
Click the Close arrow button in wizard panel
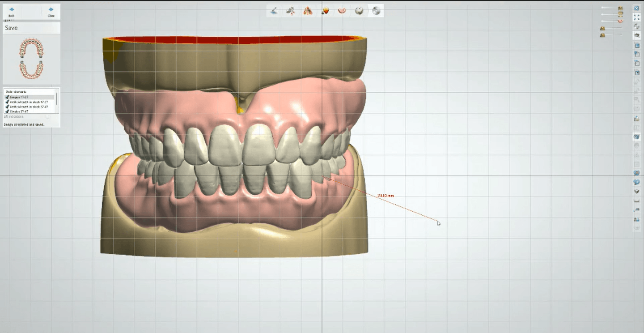(x=51, y=11)
